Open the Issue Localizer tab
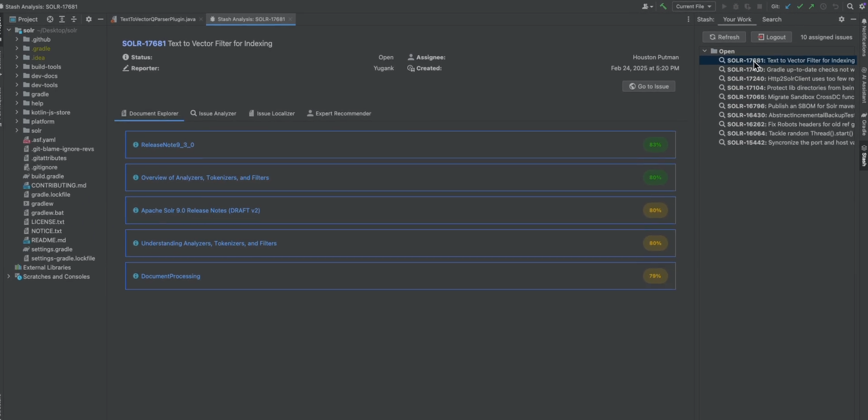 pyautogui.click(x=272, y=113)
